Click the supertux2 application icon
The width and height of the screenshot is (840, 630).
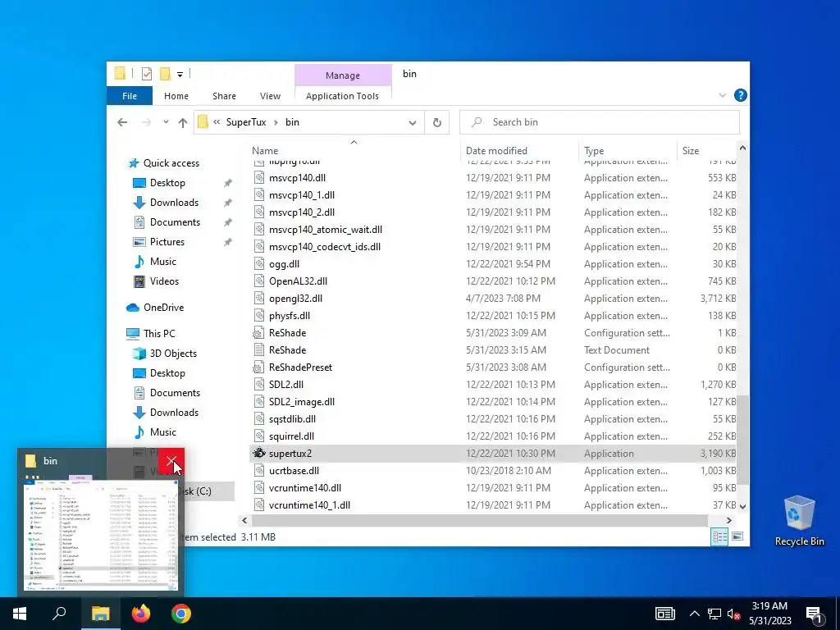coord(259,453)
